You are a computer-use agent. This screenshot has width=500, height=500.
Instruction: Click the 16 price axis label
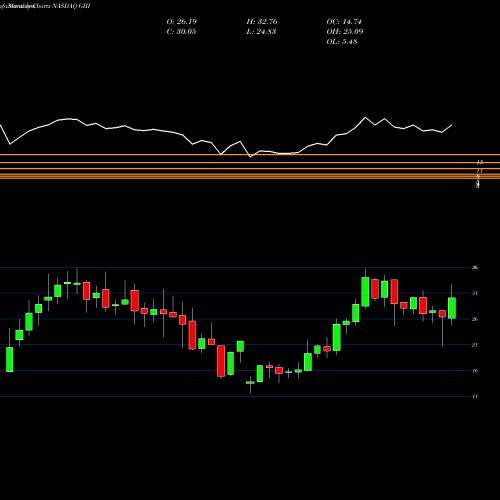point(475,371)
